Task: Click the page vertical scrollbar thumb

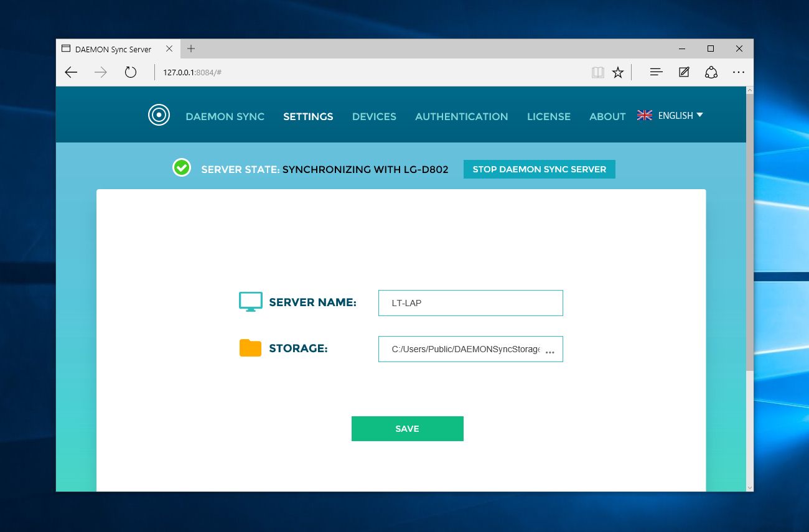Action: (x=749, y=233)
